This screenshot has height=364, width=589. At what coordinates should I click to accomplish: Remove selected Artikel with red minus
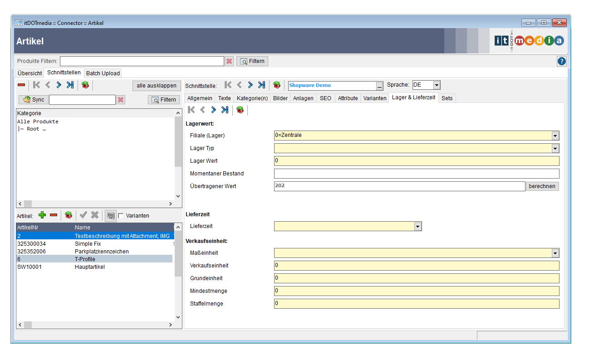pyautogui.click(x=54, y=215)
